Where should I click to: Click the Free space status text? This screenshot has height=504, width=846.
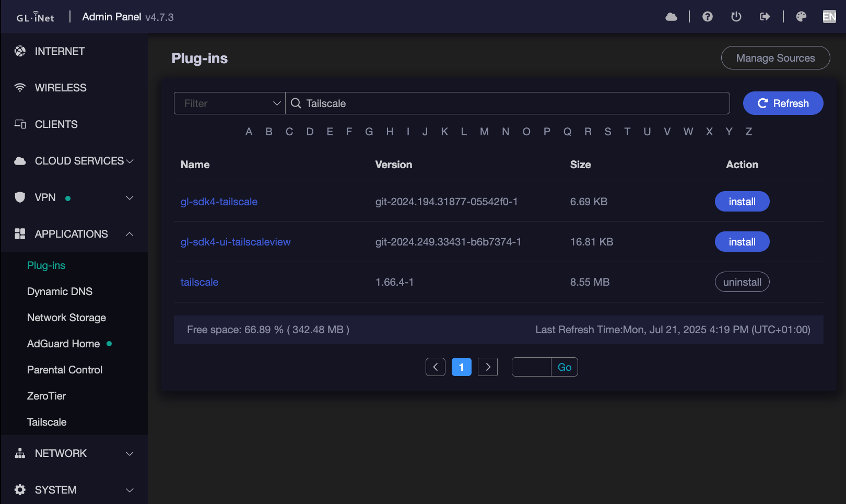268,330
